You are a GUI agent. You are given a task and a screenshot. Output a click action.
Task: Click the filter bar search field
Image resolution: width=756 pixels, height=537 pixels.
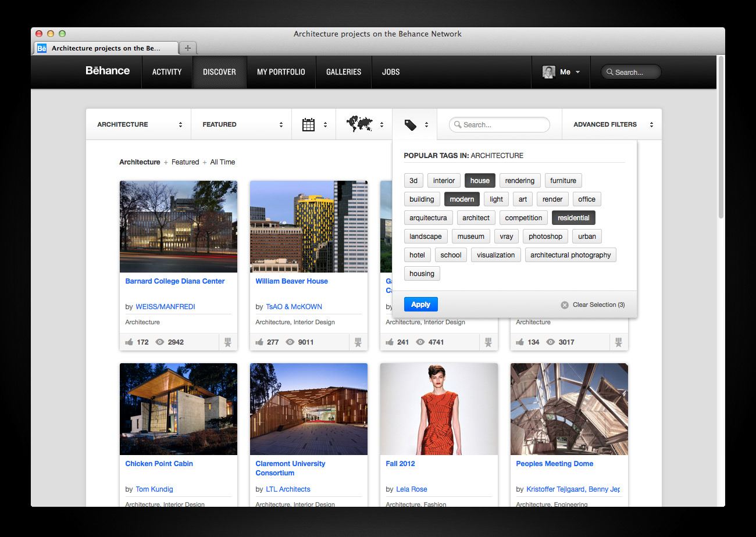pos(499,124)
